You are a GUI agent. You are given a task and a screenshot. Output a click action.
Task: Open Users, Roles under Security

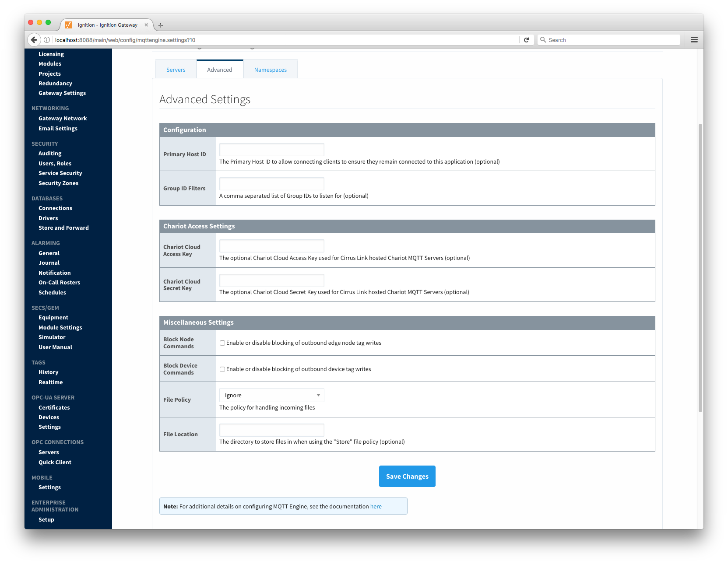[55, 163]
